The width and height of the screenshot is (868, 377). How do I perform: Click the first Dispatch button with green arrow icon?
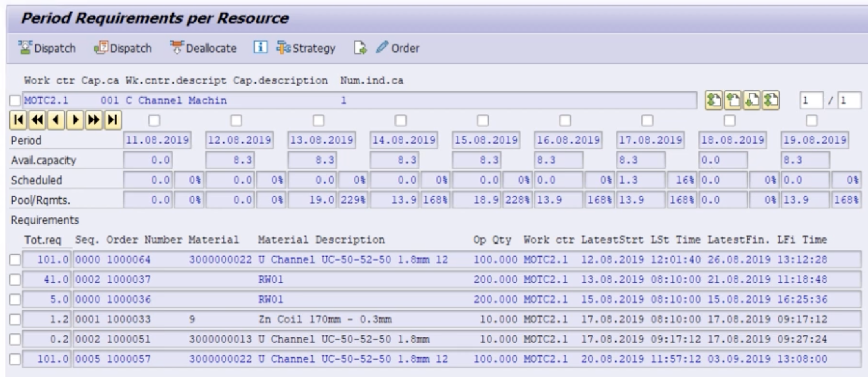coord(47,48)
